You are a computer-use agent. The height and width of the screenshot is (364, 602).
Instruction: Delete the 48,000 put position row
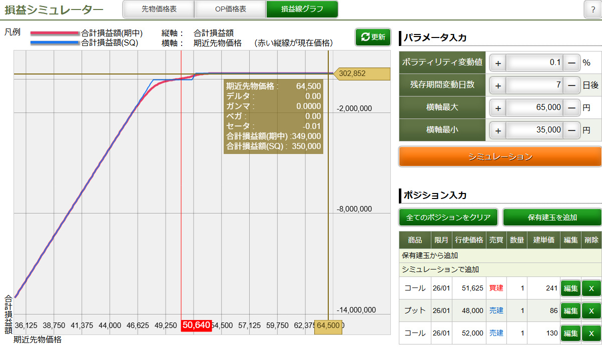[591, 311]
